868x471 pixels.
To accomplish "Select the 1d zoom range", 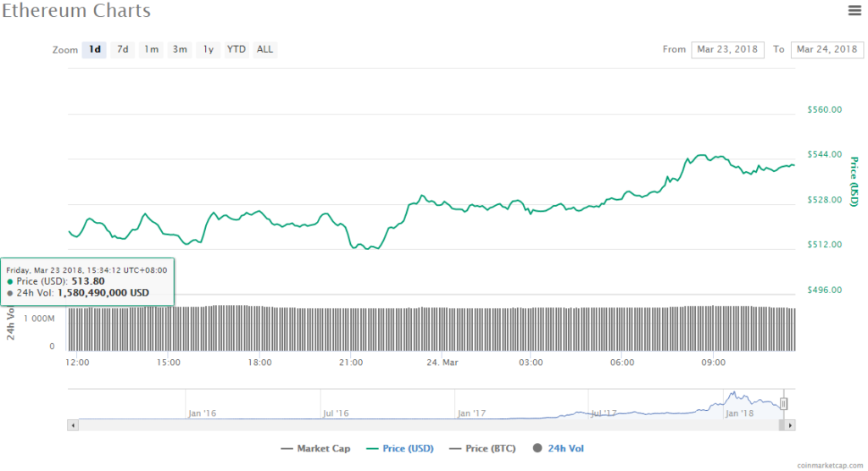I will (x=94, y=49).
